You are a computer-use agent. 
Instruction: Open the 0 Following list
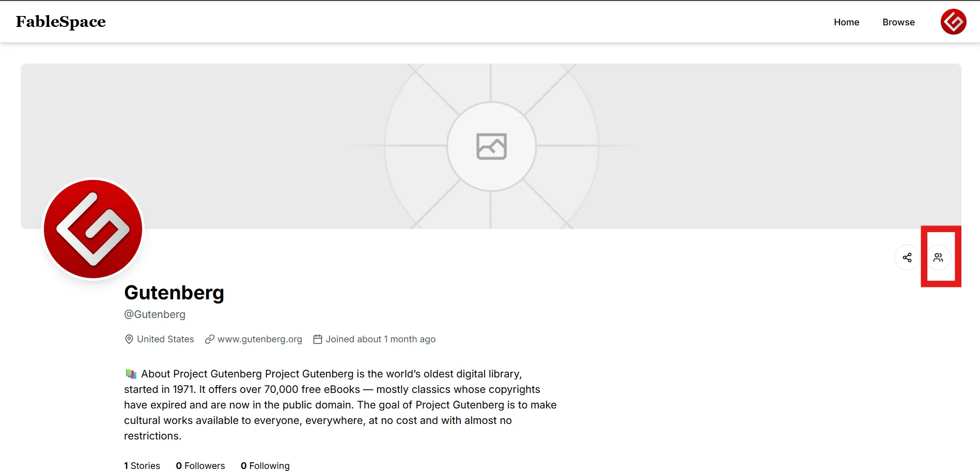(x=265, y=465)
